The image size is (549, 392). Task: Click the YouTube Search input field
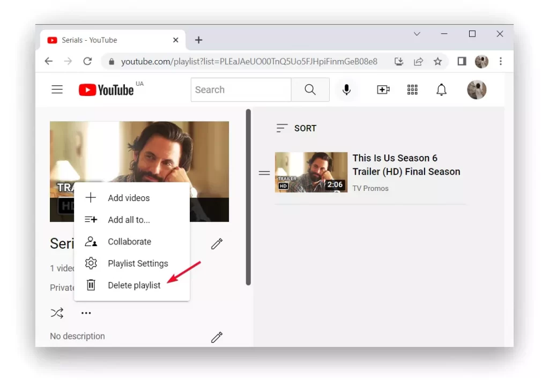241,90
